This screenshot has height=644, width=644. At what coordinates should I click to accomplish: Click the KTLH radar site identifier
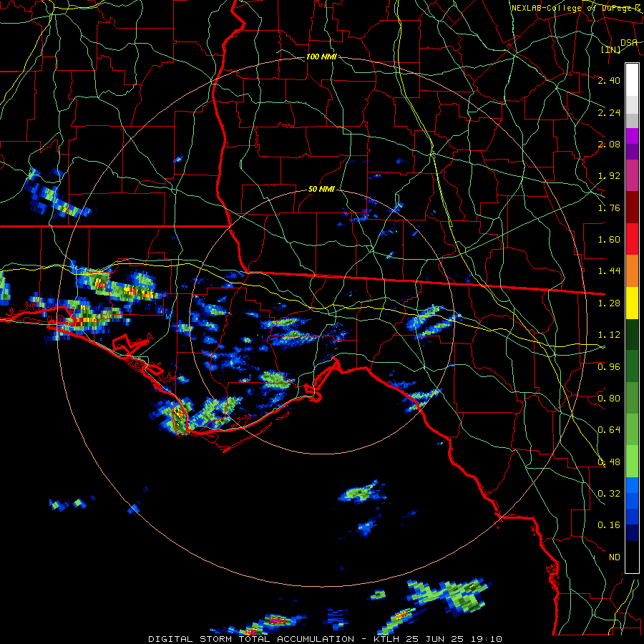point(388,639)
